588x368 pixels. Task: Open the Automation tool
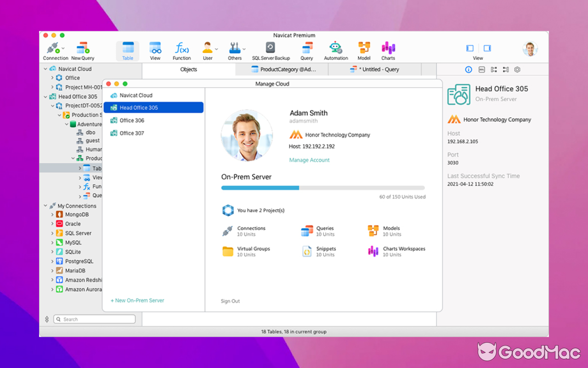click(336, 50)
